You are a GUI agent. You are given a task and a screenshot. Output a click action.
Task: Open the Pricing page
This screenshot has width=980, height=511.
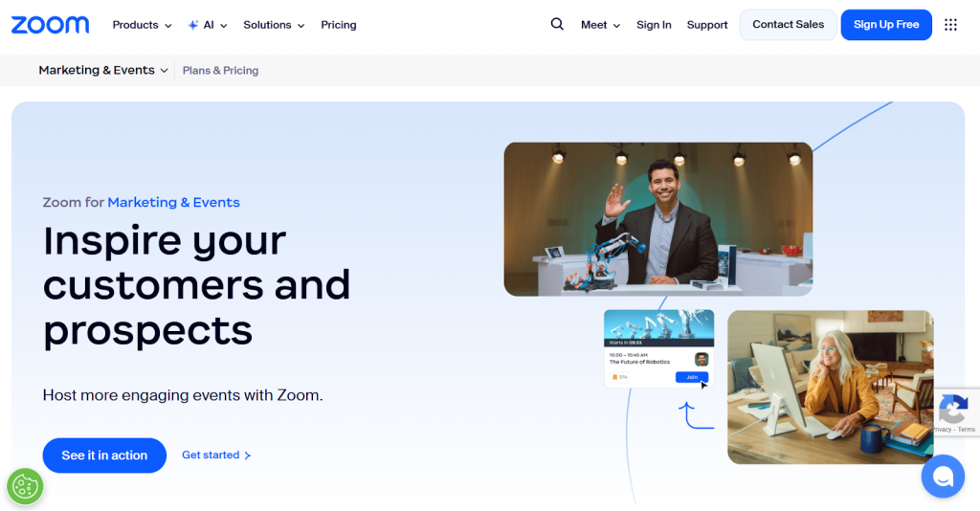click(x=339, y=25)
